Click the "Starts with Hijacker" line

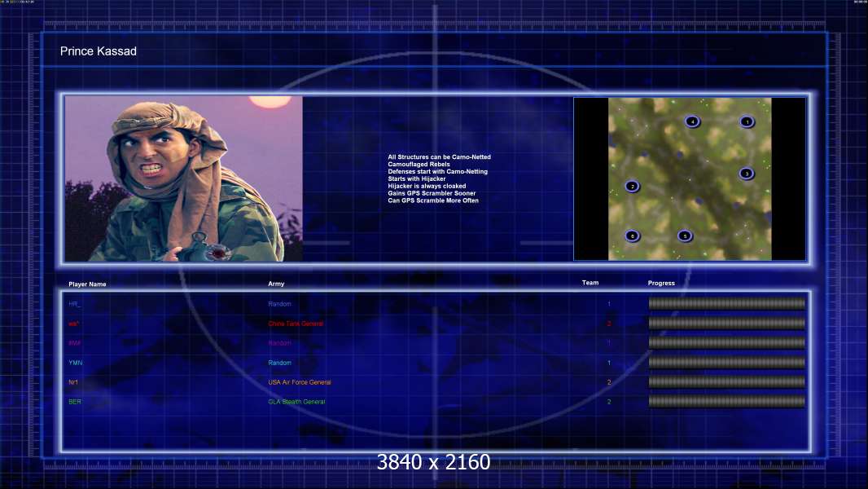coord(416,178)
